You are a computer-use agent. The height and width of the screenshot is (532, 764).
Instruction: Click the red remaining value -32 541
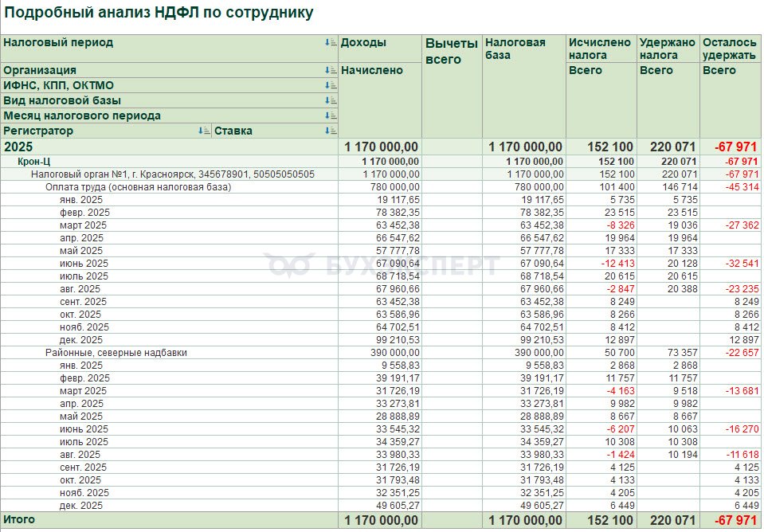(x=742, y=263)
